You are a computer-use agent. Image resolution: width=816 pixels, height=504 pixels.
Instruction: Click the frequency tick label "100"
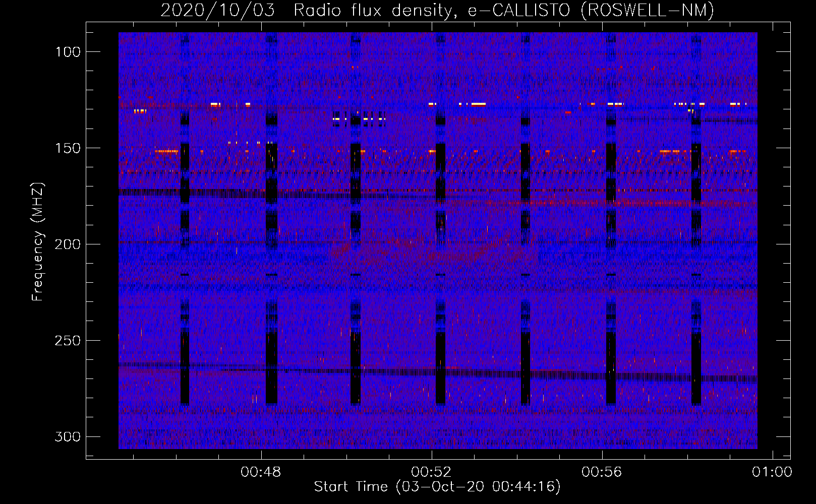[68, 52]
